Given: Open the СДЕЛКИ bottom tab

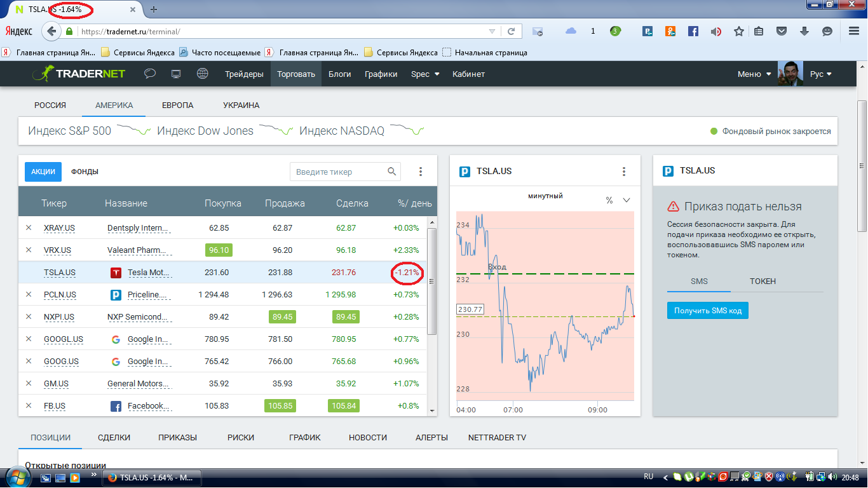Looking at the screenshot, I should click(x=114, y=437).
